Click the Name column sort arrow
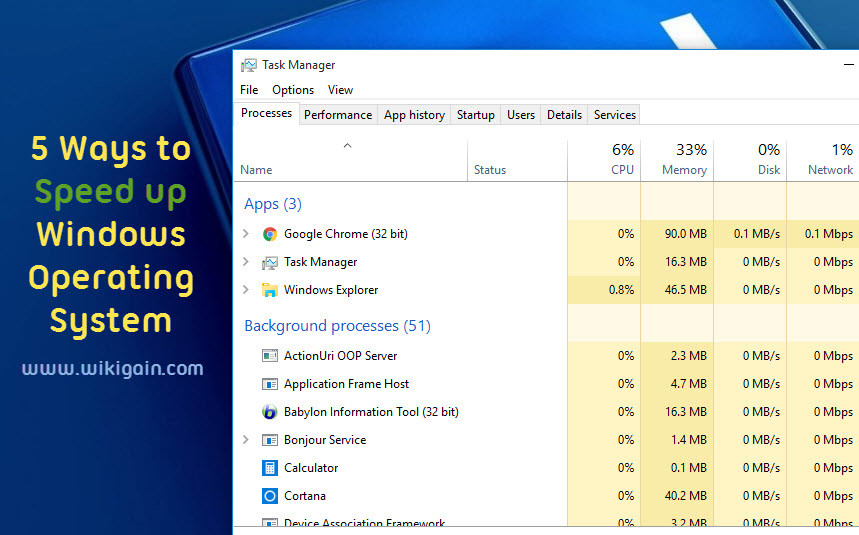The width and height of the screenshot is (859, 535). click(347, 146)
